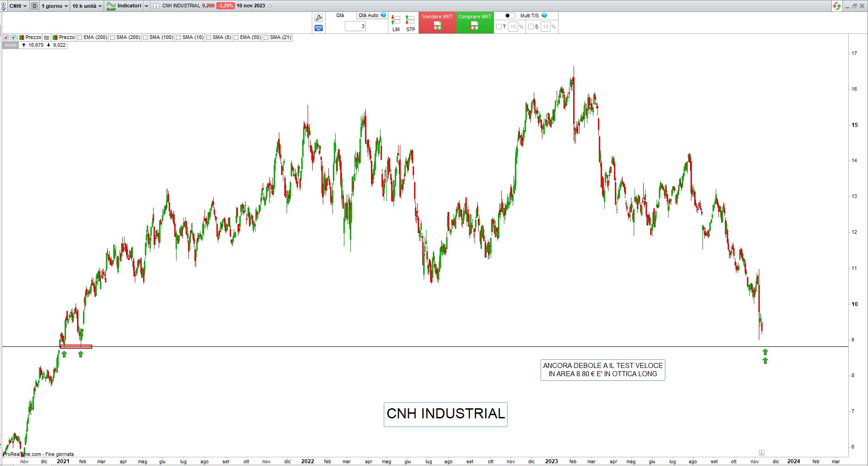
Task: Click the Comprare MKT buy button
Action: click(x=475, y=22)
